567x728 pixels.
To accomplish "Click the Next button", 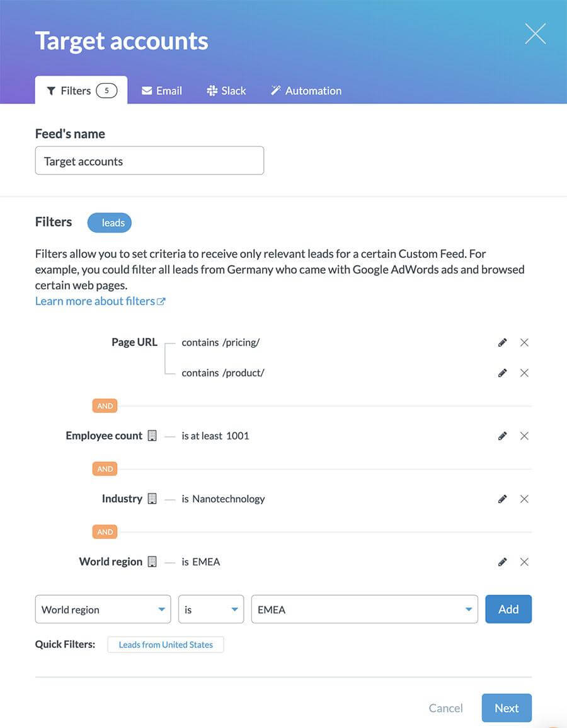I will point(507,707).
